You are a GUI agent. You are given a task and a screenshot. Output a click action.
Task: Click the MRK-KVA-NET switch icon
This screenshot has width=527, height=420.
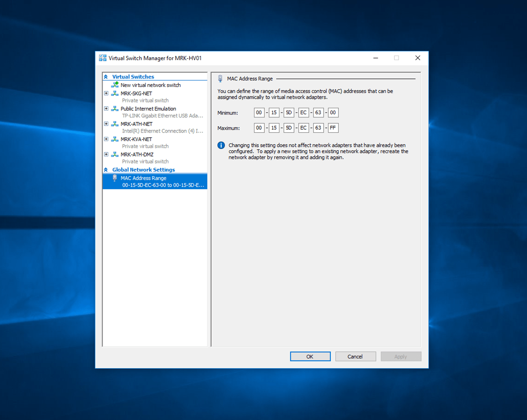(114, 140)
